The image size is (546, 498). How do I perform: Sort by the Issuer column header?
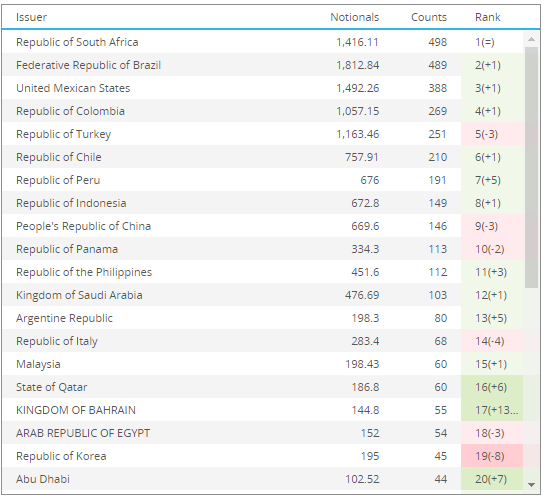coord(31,17)
